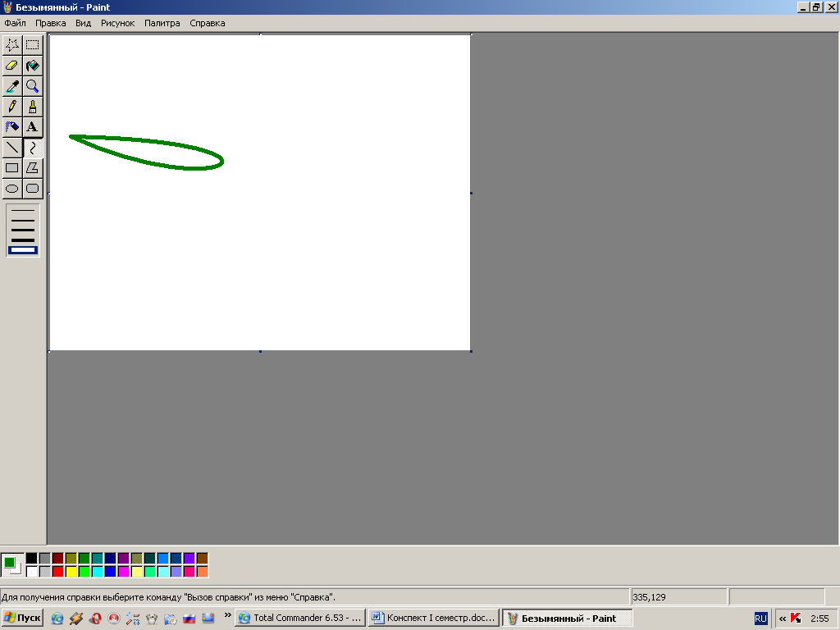Click the Безымянный - Paint taskbar button

tap(568, 618)
